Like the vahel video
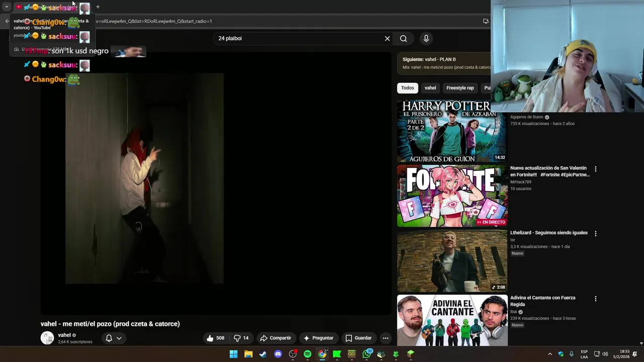644x362 pixels. 215,338
